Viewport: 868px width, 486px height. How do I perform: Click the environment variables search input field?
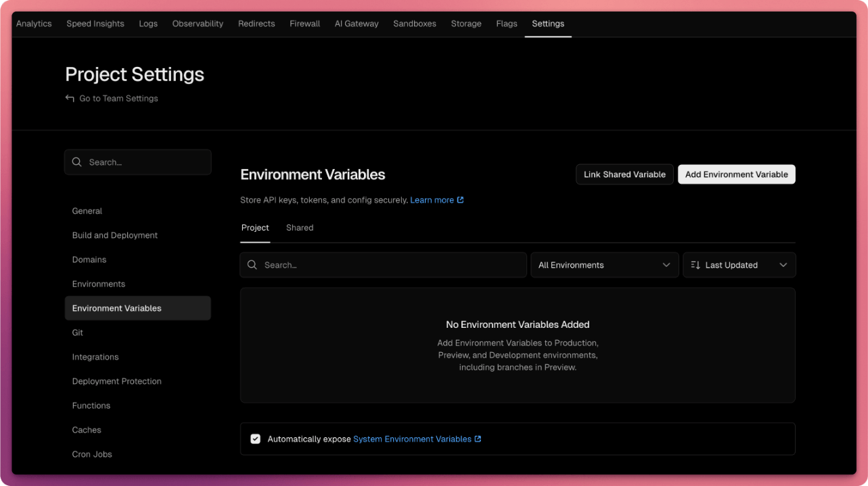point(383,265)
